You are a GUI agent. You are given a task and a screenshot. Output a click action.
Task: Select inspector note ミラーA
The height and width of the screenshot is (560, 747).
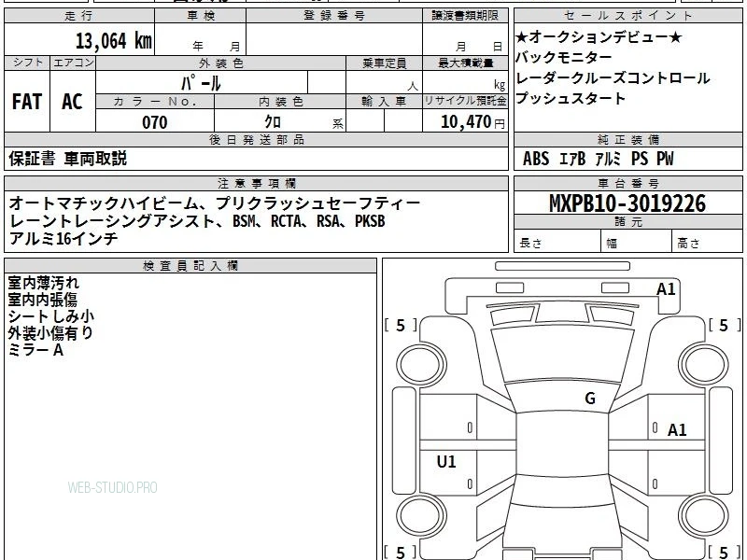pos(35,350)
